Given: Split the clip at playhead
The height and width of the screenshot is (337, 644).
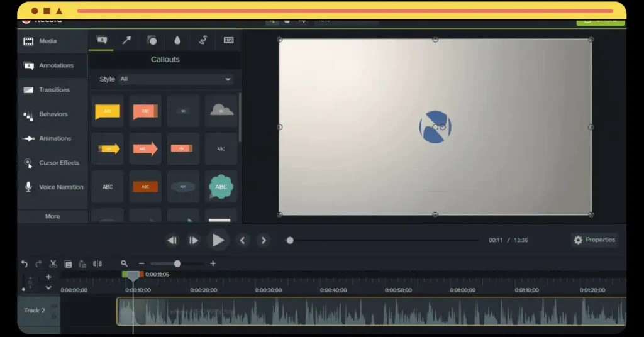Looking at the screenshot, I should [97, 263].
